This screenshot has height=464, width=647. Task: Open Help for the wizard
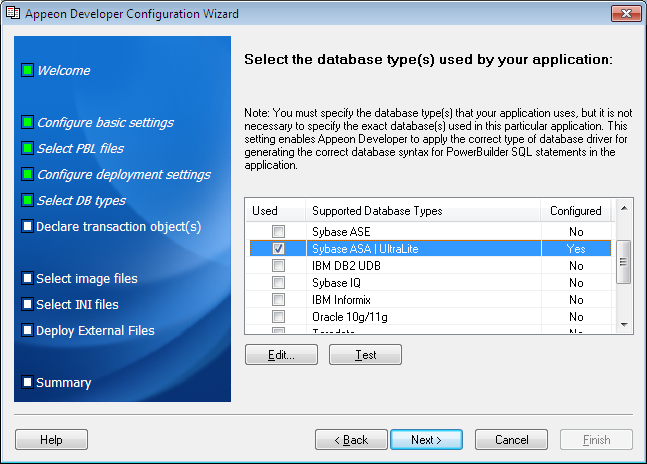click(x=51, y=440)
